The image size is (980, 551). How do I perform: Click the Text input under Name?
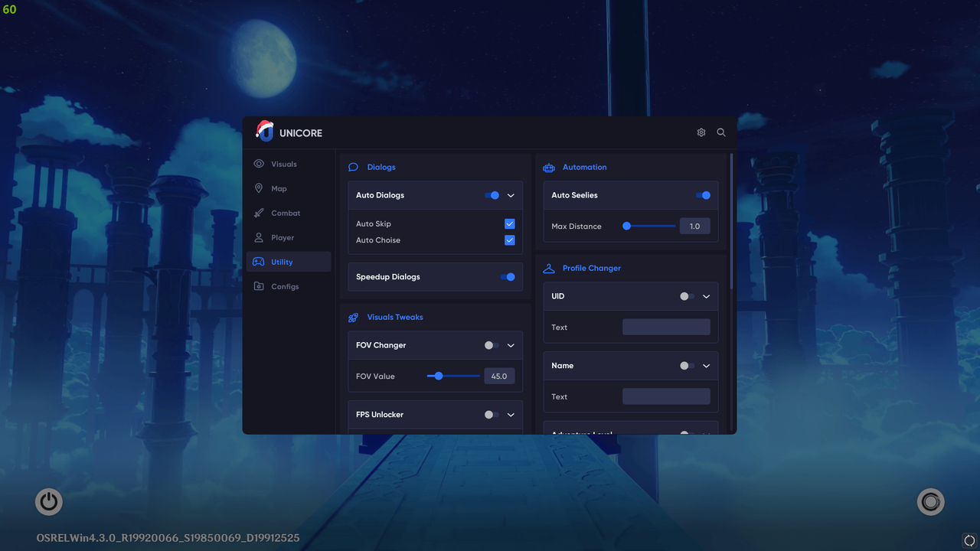[666, 396]
